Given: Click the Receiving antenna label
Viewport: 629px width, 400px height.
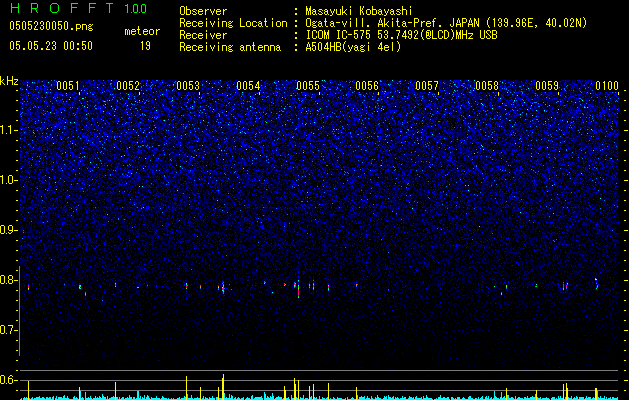Looking at the screenshot, I should 230,47.
